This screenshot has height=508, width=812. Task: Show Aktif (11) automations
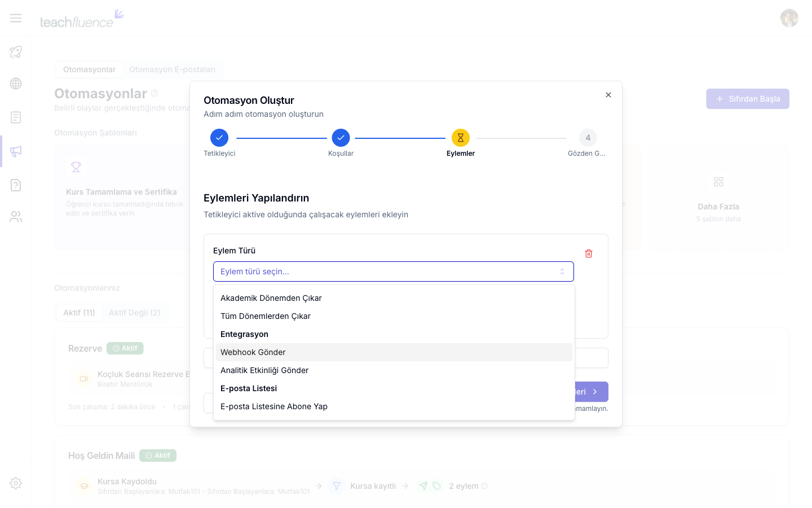79,313
